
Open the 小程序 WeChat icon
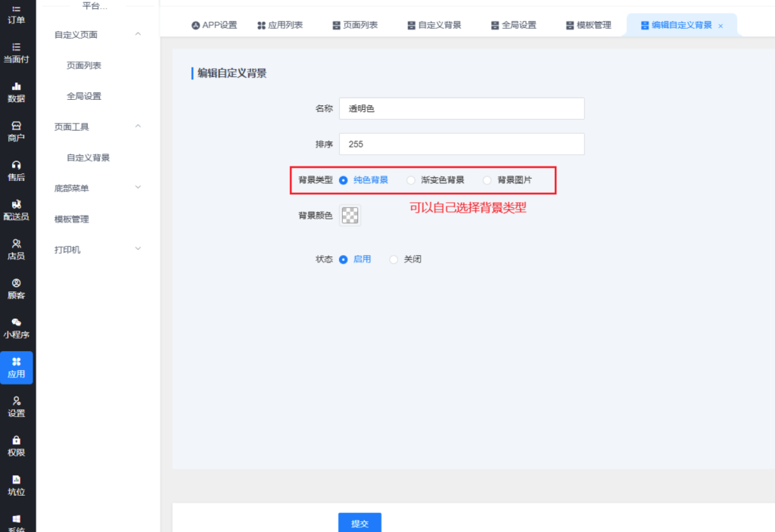(17, 322)
